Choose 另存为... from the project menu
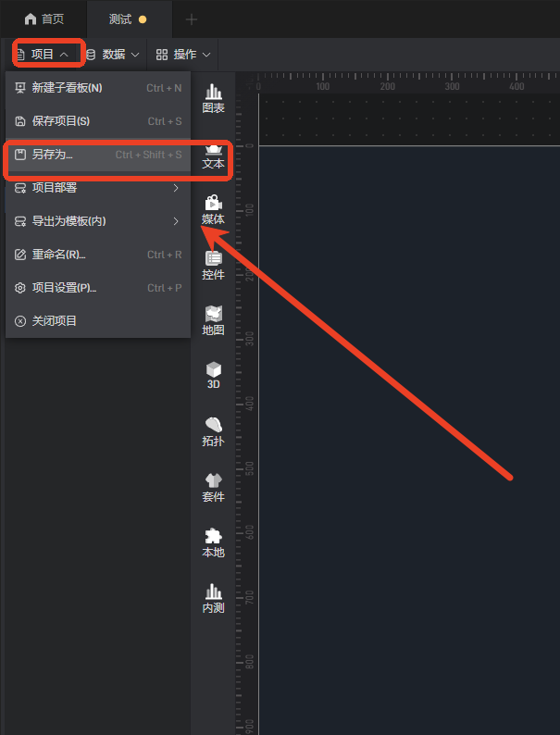This screenshot has height=735, width=560. [x=97, y=155]
